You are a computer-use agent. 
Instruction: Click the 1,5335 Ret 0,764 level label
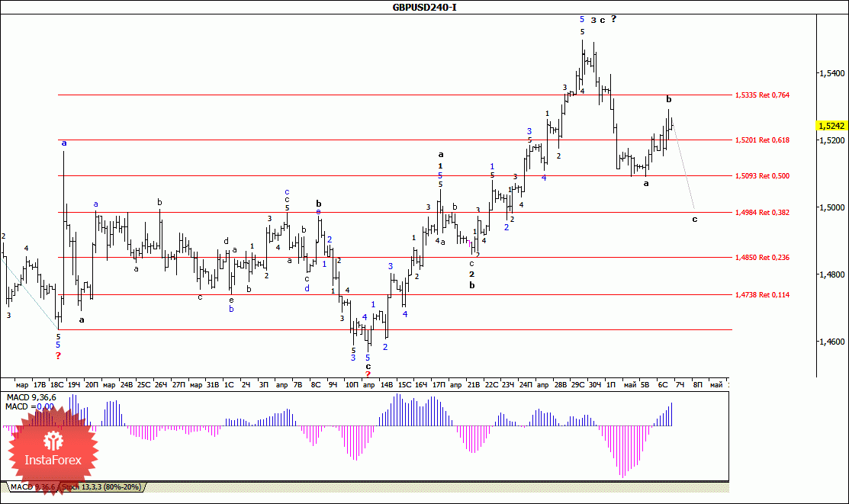click(x=762, y=95)
